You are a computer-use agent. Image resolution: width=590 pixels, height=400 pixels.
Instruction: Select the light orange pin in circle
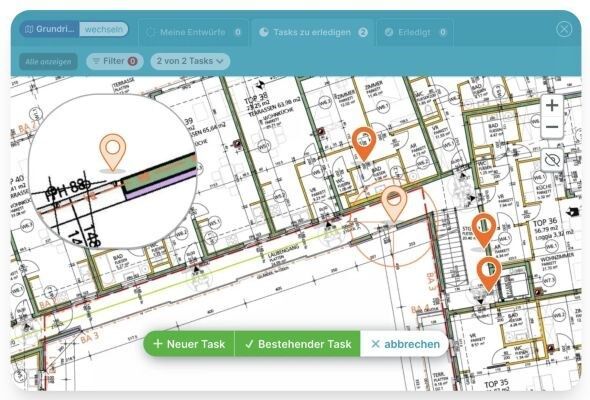[x=394, y=204]
